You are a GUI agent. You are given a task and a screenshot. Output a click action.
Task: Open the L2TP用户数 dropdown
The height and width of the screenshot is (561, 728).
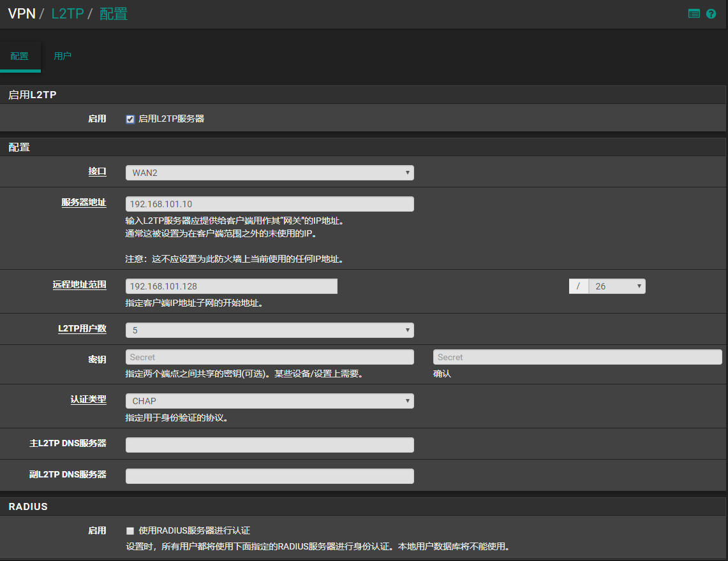pos(269,330)
